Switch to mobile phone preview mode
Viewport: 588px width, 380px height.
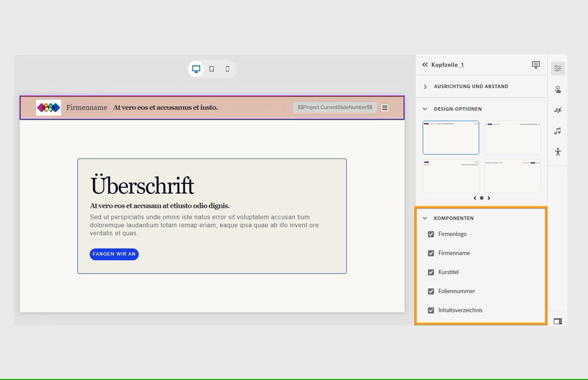pos(227,69)
